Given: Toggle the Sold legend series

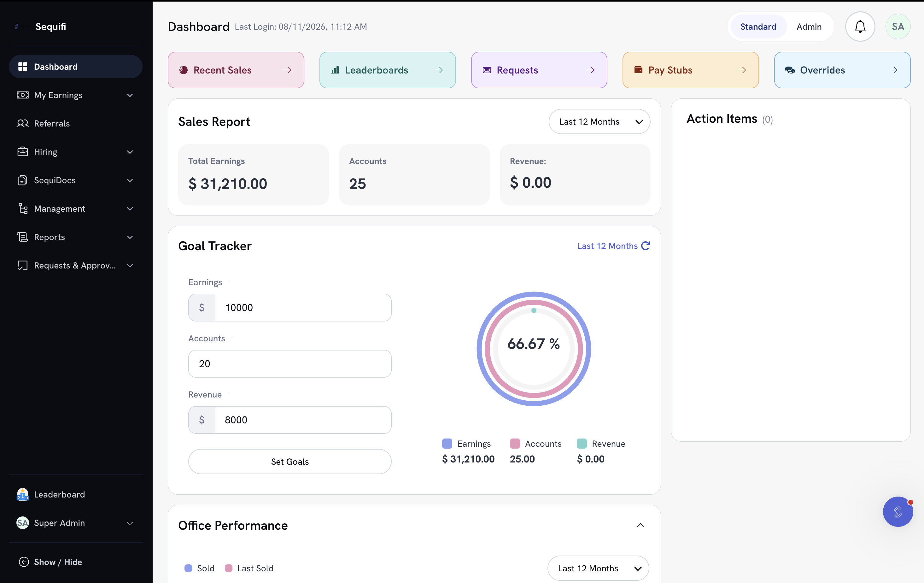Looking at the screenshot, I should point(200,568).
